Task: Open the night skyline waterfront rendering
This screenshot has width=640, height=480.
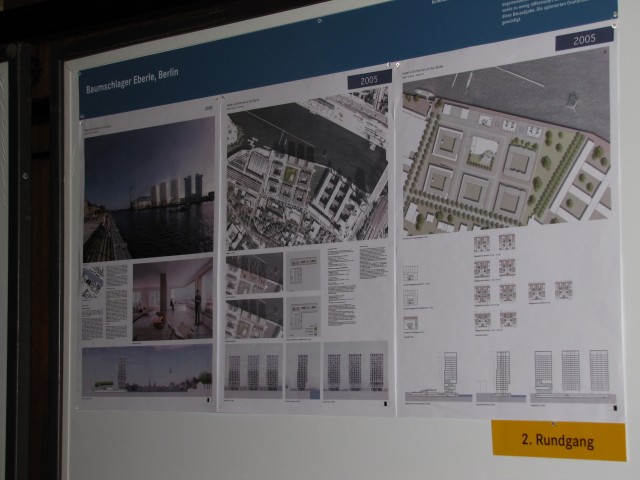Action: tap(148, 187)
